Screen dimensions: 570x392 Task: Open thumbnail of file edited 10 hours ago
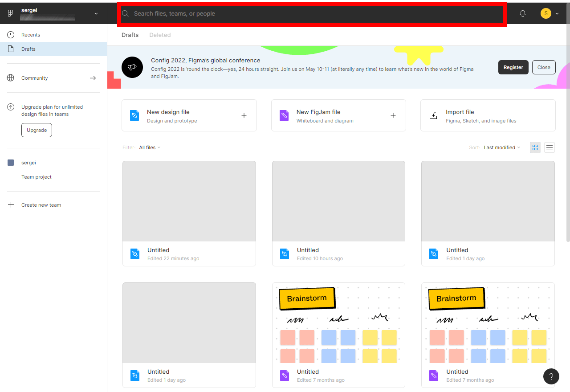[338, 201]
